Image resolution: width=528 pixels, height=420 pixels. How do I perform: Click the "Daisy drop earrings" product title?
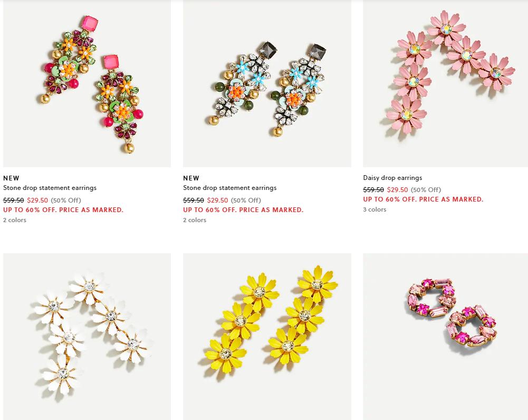pos(392,178)
